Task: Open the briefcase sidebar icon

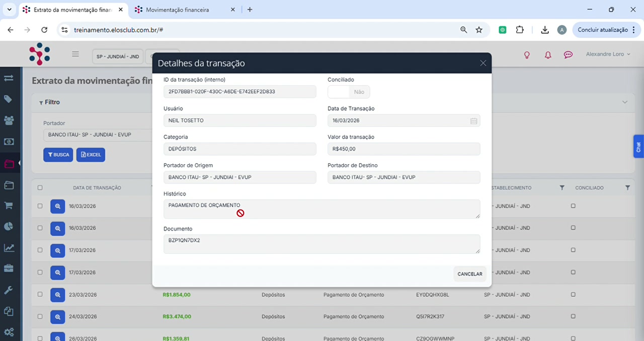Action: tap(9, 268)
